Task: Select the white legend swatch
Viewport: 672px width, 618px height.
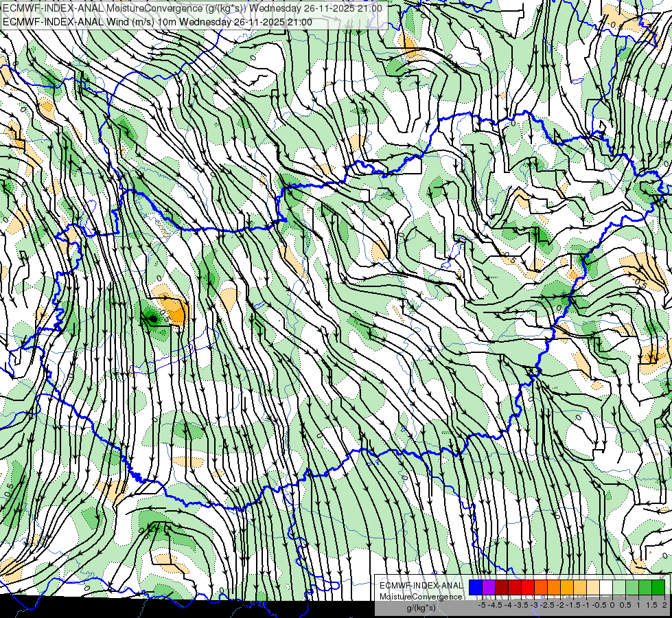Action: (x=606, y=588)
